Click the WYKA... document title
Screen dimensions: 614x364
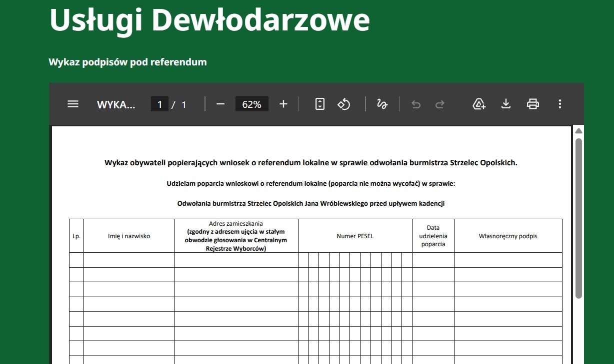coord(116,104)
